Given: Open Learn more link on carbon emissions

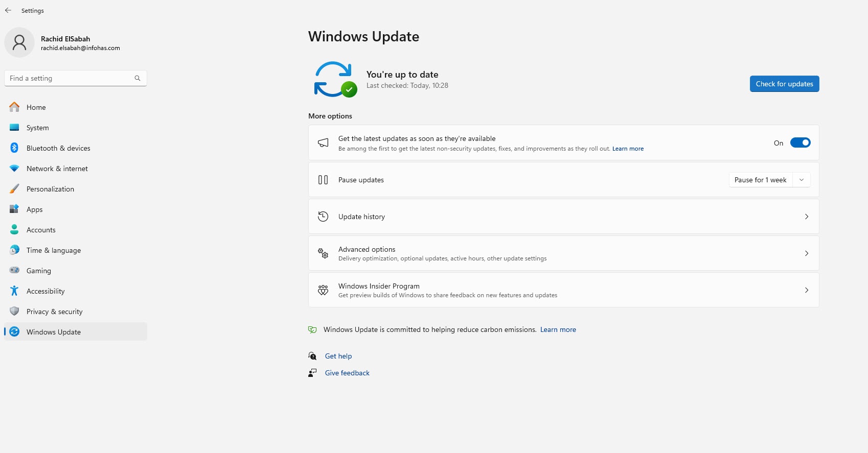Looking at the screenshot, I should (558, 329).
